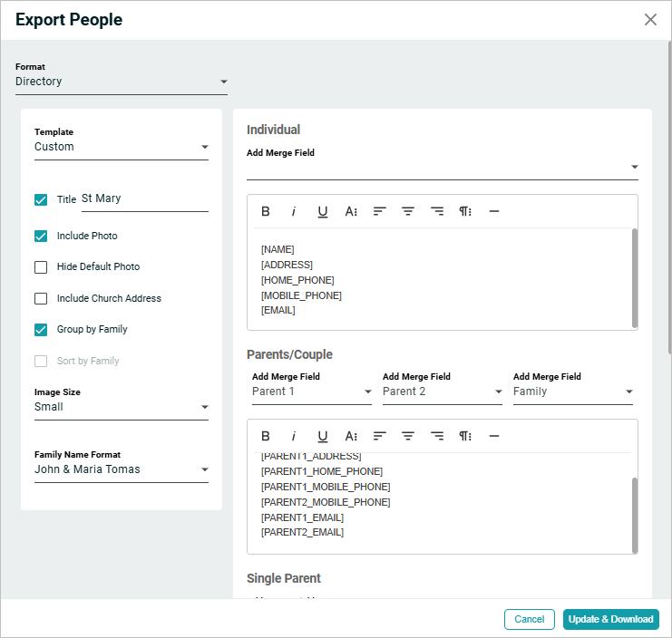Insert horizontal line in Parents/Couple editor

[494, 436]
